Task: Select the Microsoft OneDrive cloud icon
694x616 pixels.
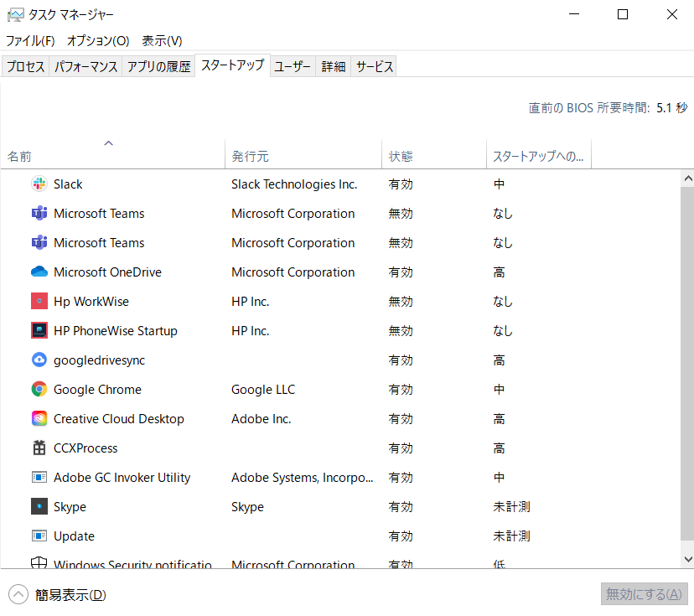Action: click(39, 272)
